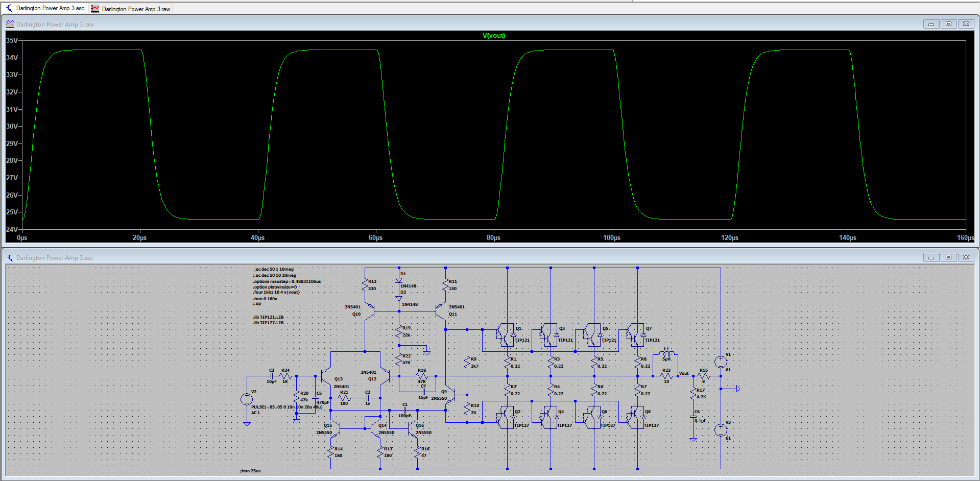
Task: Click Darlington transistor Q1 TIP121 symbol
Action: [x=506, y=335]
